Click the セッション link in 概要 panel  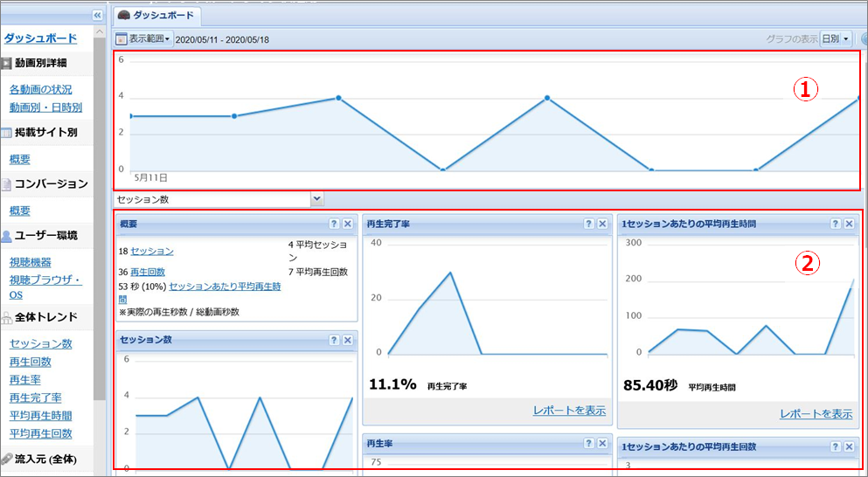(x=152, y=252)
